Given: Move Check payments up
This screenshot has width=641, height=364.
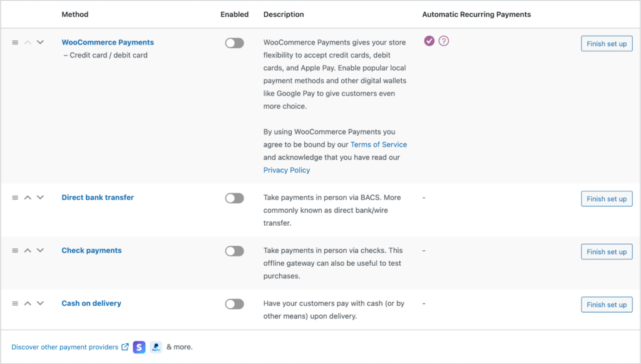Looking at the screenshot, I should [28, 250].
